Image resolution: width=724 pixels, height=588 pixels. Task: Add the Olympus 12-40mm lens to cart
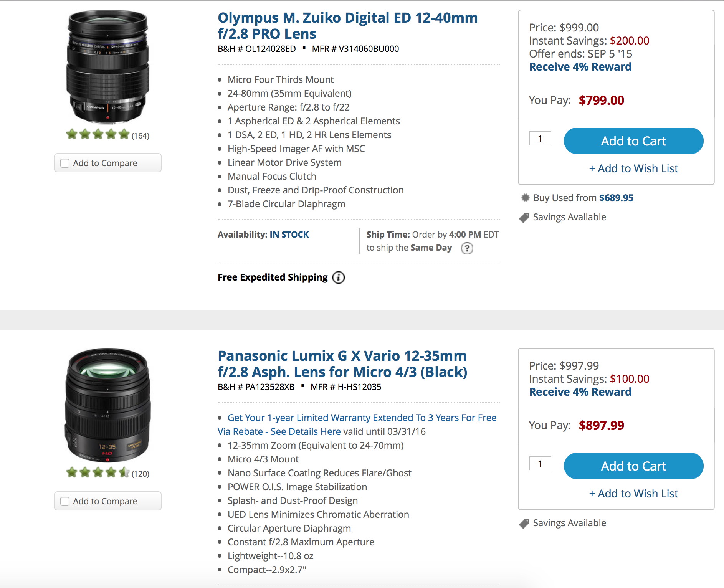tap(633, 141)
